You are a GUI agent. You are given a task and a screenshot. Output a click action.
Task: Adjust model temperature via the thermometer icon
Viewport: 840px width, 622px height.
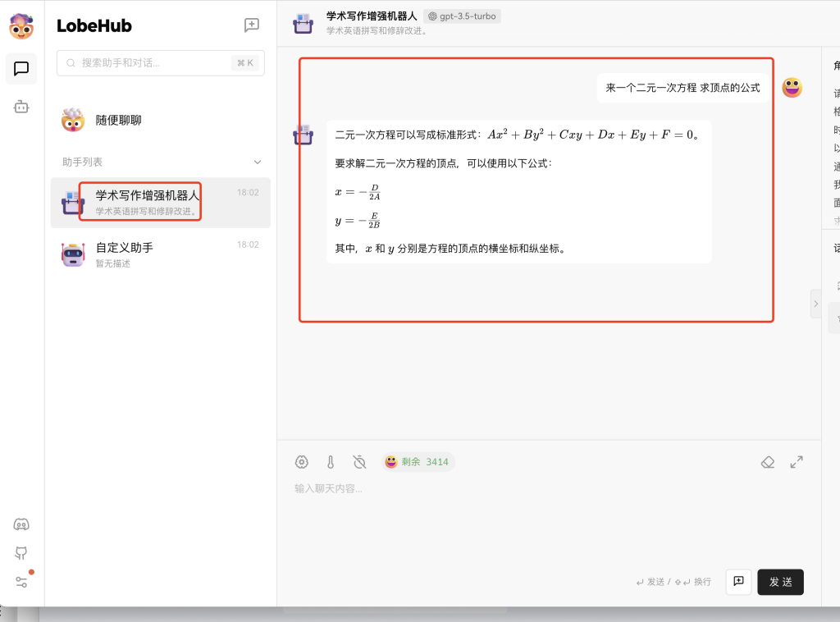[x=330, y=461]
